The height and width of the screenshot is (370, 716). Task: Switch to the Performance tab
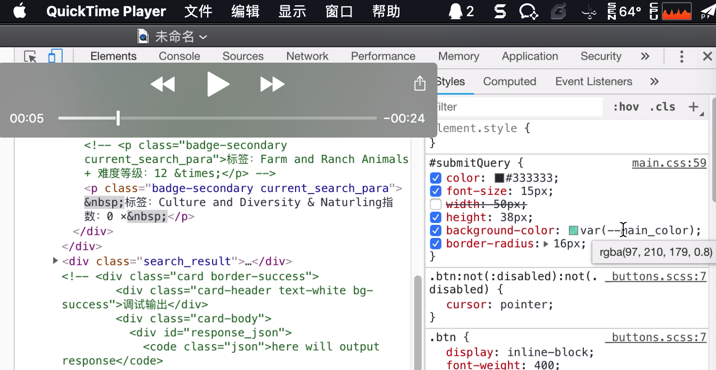(383, 56)
